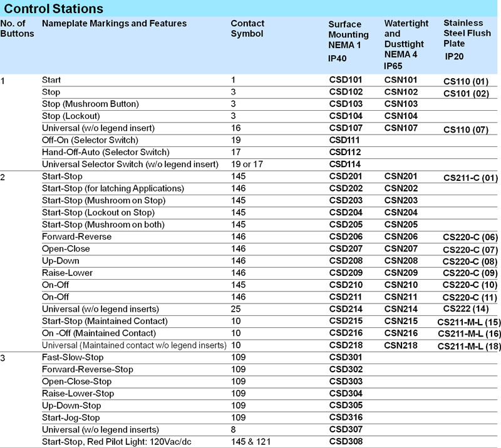Click Universal (Maintained contact w/o legend inserts)
This screenshot has height=448, width=501.
coord(134,345)
